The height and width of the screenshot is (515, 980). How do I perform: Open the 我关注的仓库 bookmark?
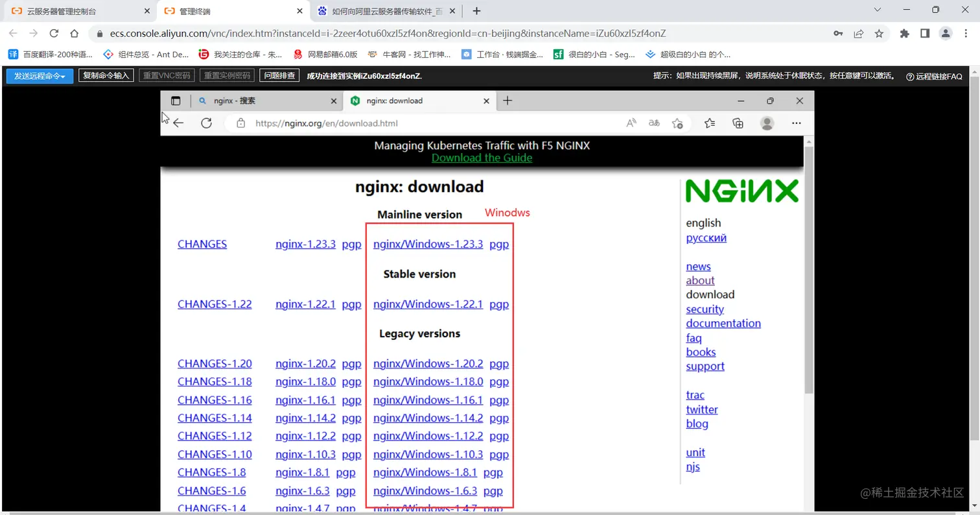240,54
